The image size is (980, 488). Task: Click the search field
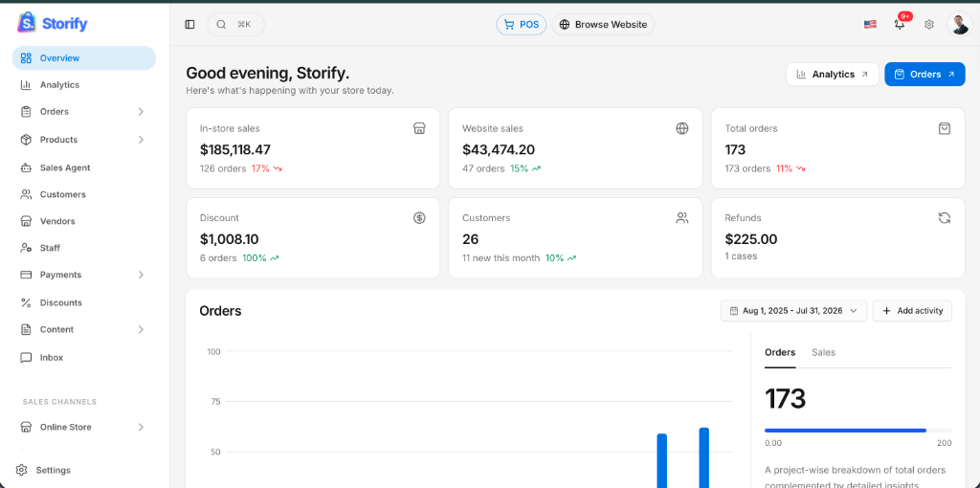pyautogui.click(x=235, y=24)
